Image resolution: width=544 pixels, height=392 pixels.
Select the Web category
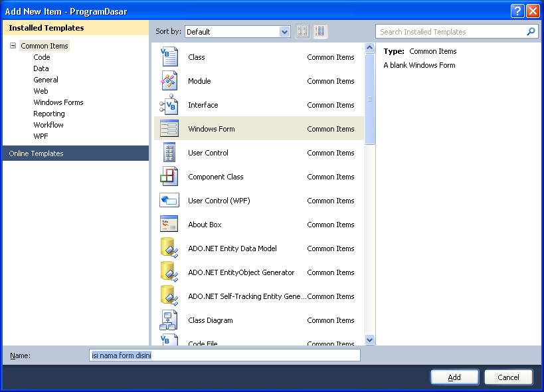[41, 91]
